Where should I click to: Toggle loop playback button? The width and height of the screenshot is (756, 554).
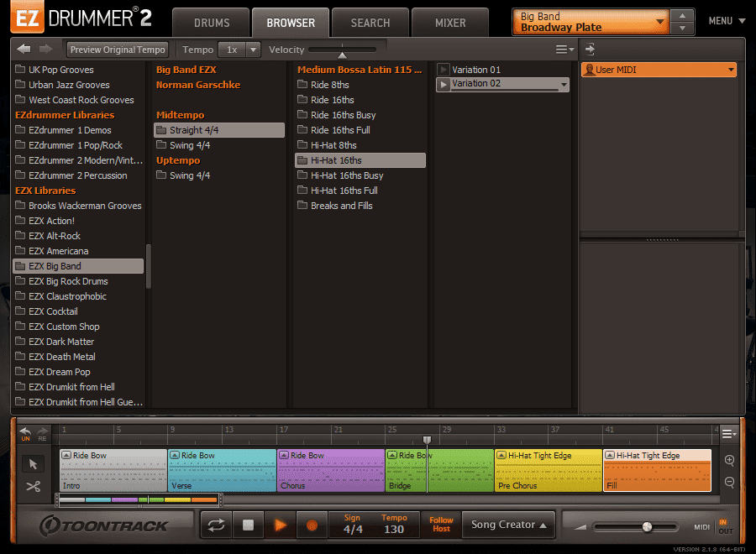[x=216, y=525]
